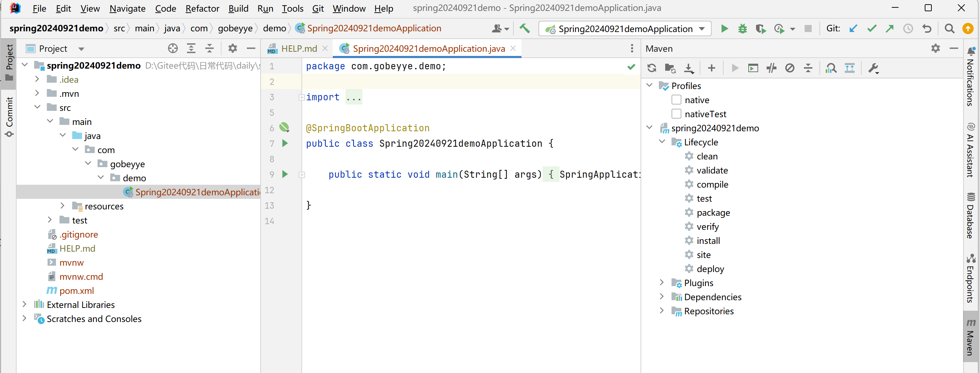Image resolution: width=980 pixels, height=373 pixels.
Task: Click gobeyye in the breadcrumb path
Action: pos(235,29)
